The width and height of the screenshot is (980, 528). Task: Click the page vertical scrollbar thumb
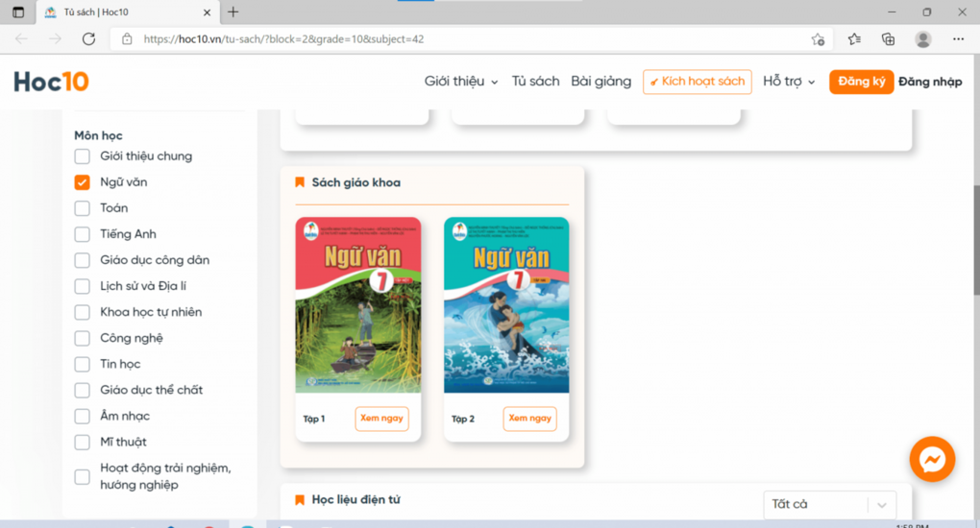tap(976, 240)
